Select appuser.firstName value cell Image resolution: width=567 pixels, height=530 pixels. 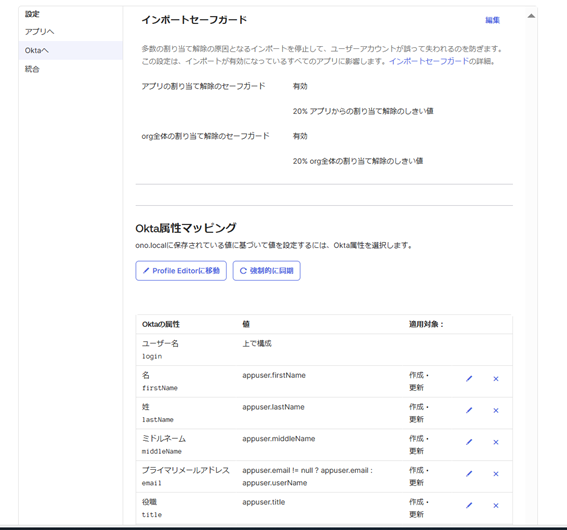coord(274,375)
